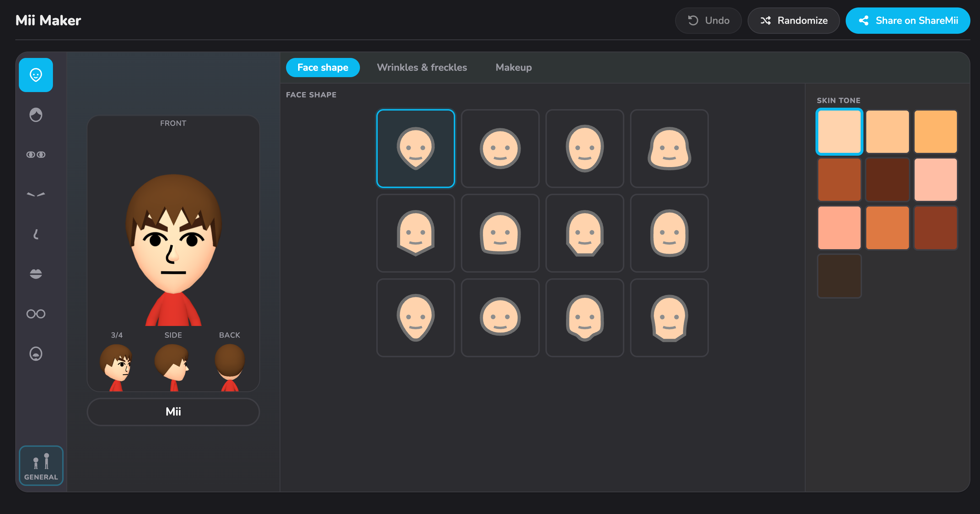Pick the second face shape in second row
This screenshot has height=514, width=980.
pyautogui.click(x=500, y=233)
